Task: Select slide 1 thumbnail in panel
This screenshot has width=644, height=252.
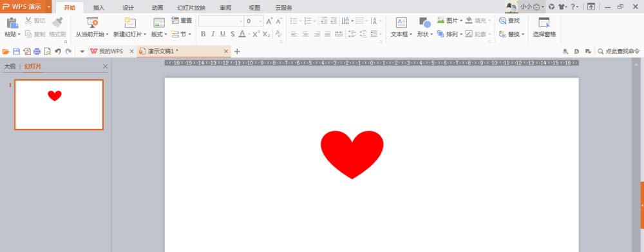Action: click(59, 105)
